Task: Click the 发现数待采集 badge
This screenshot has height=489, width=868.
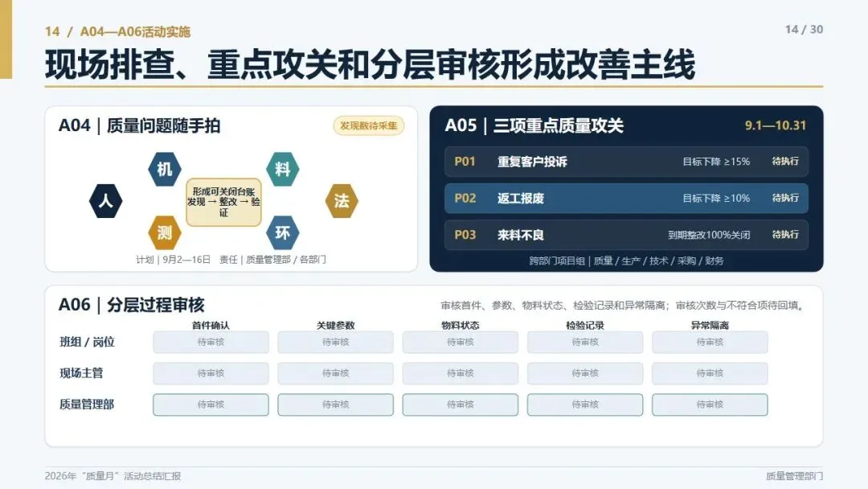Action: click(369, 125)
